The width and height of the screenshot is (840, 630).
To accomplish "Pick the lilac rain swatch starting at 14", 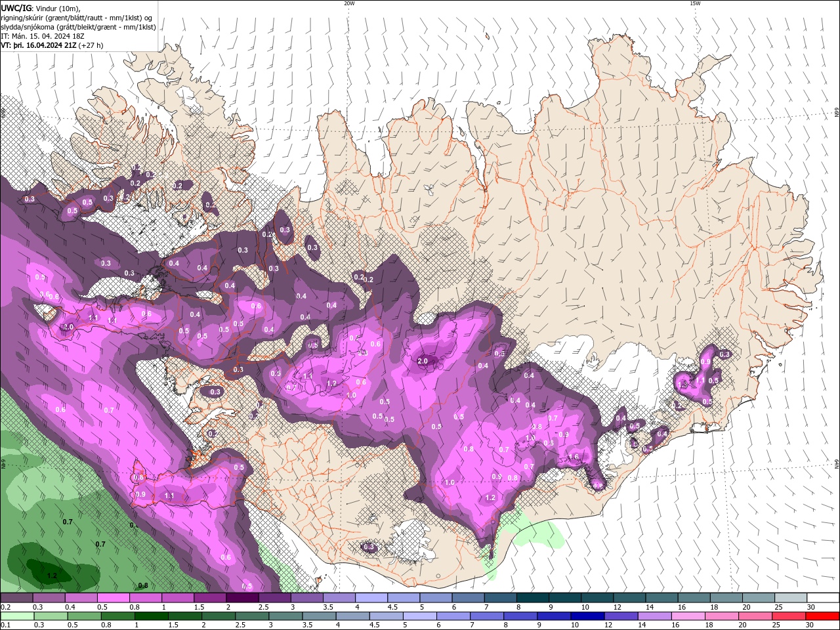I will (x=655, y=616).
